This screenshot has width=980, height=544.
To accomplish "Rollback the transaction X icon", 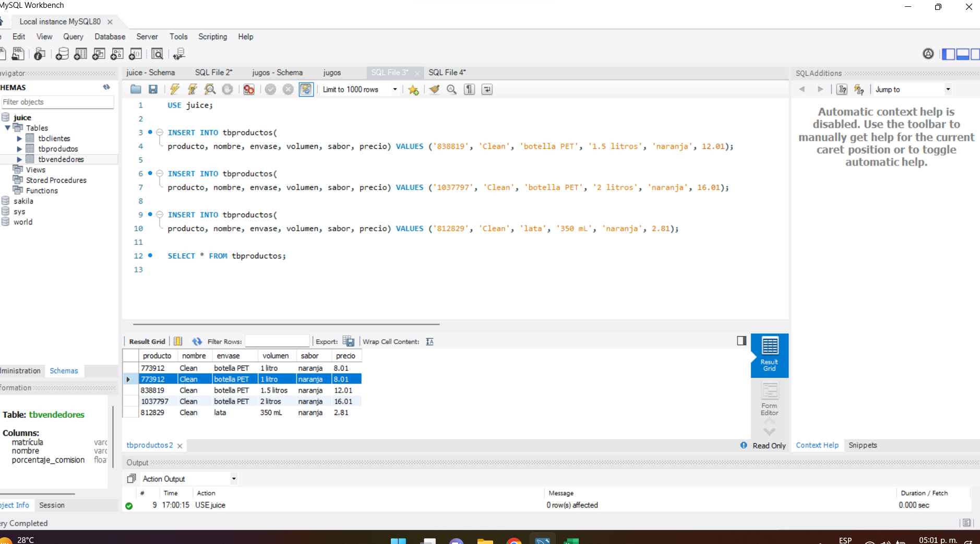I will point(288,89).
